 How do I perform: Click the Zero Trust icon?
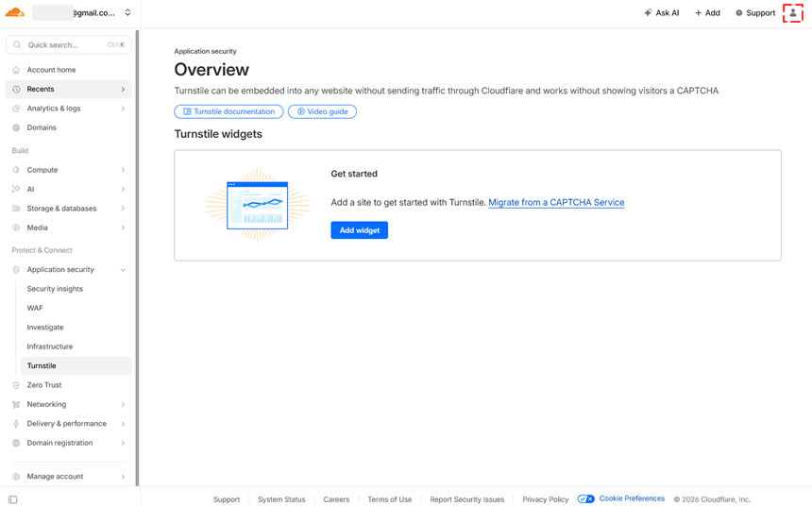click(x=16, y=385)
